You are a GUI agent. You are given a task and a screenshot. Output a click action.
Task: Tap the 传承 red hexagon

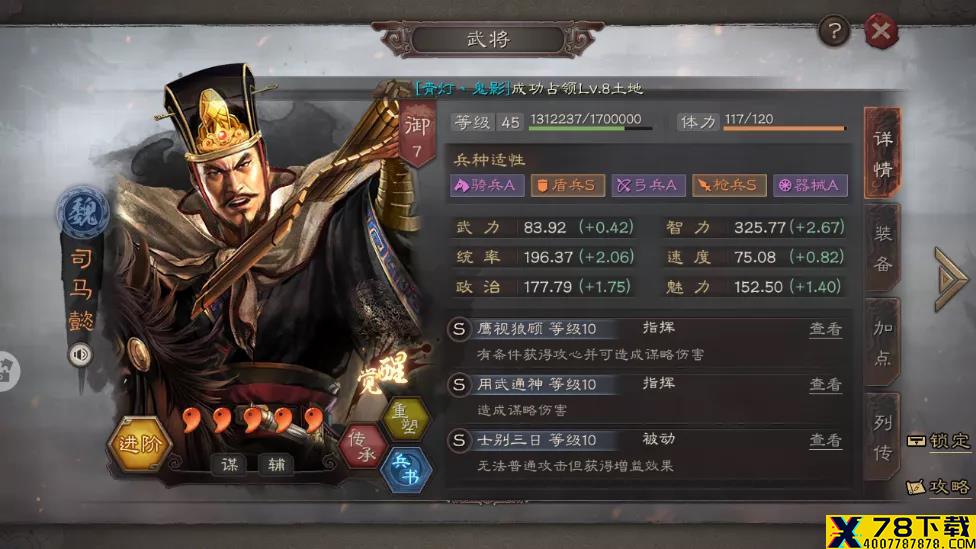pyautogui.click(x=363, y=446)
